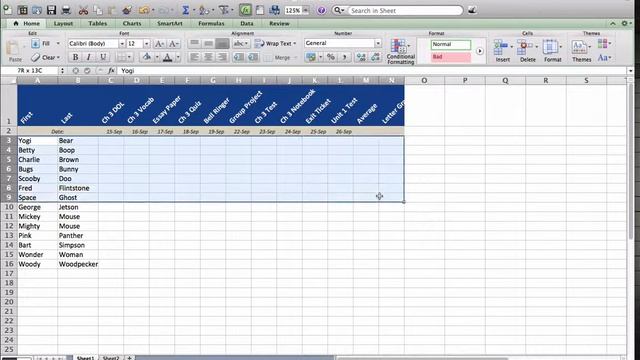Click the Format cells button
Viewport: 640px width, 360px height.
click(552, 51)
